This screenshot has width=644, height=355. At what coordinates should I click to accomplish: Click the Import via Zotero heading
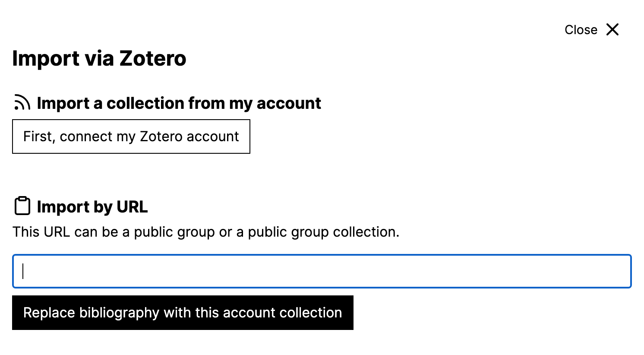click(99, 58)
